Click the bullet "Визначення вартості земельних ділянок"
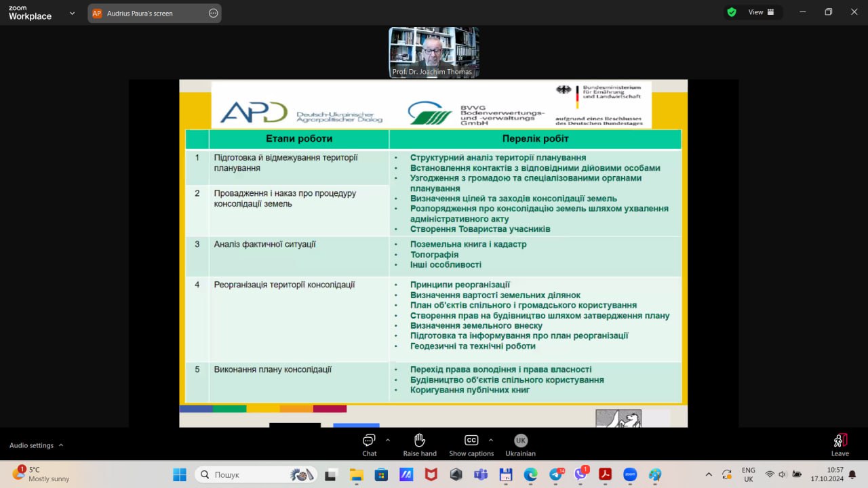868x488 pixels. [x=496, y=295]
